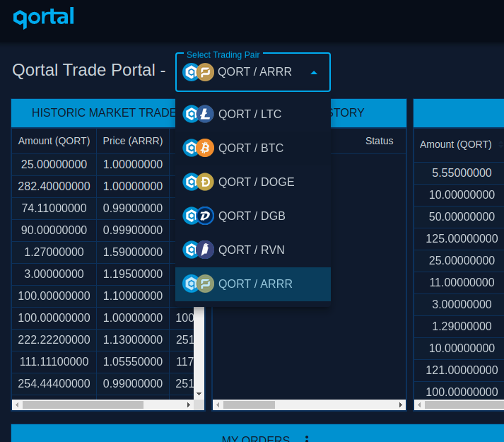The height and width of the screenshot is (442, 504).
Task: Click the ARRR icon in the combo box
Action: coord(205,72)
